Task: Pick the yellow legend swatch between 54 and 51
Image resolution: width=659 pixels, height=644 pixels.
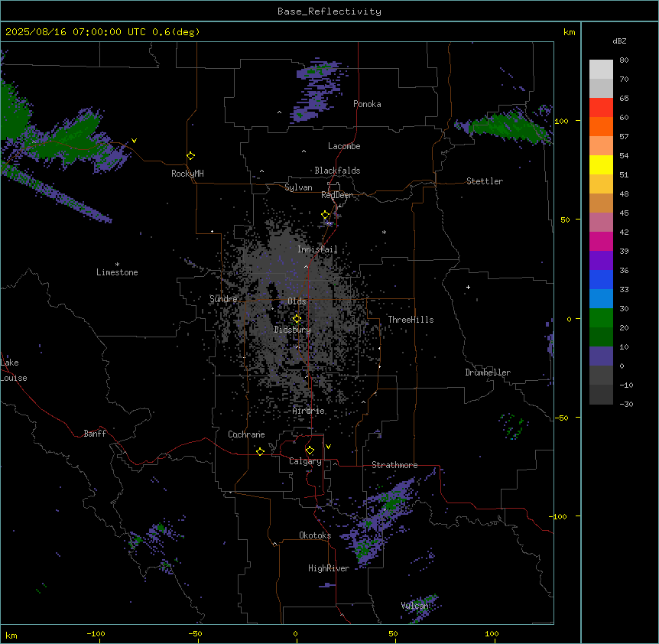Action: pos(601,164)
